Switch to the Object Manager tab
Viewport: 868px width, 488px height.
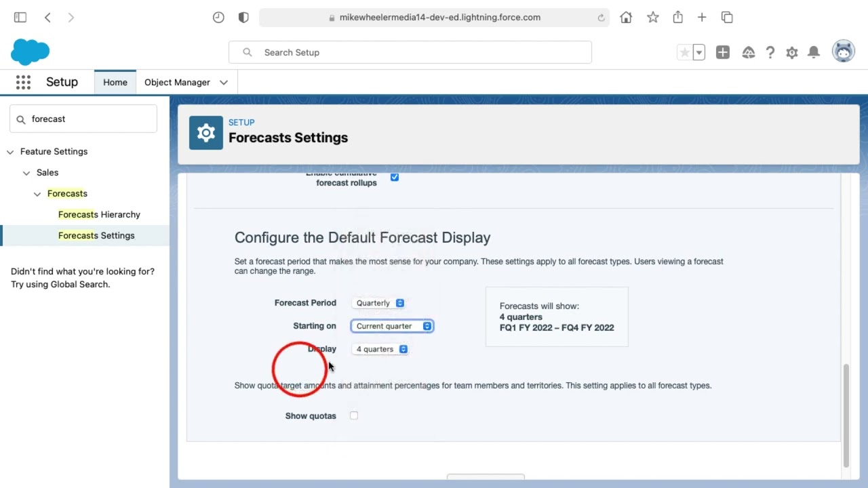(177, 83)
